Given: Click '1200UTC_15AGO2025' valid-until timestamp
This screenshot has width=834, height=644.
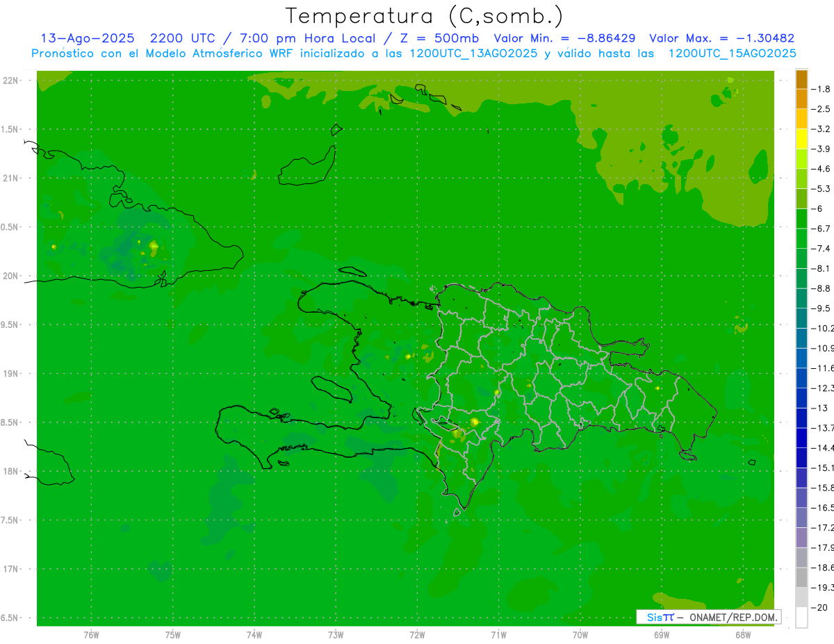Looking at the screenshot, I should coord(732,53).
